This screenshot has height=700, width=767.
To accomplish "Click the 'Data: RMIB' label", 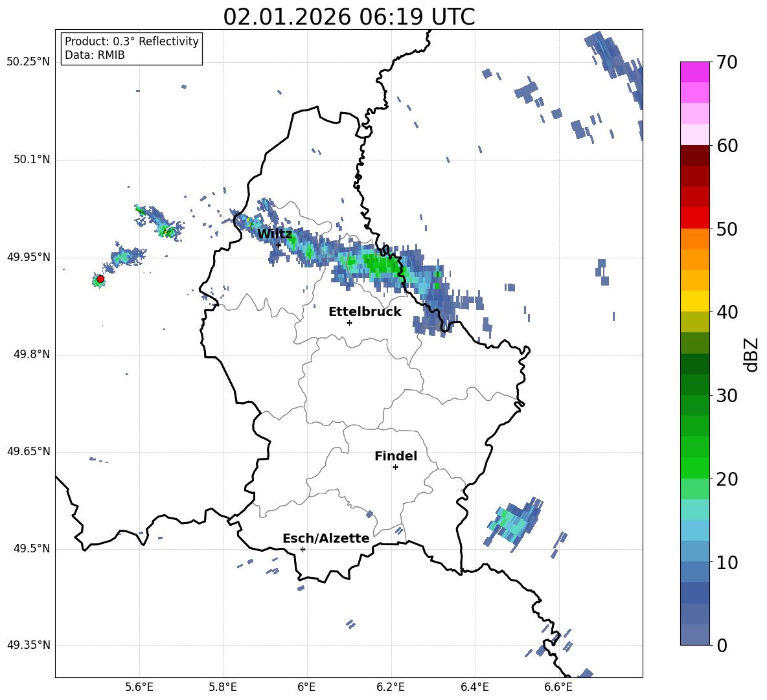I will [95, 55].
